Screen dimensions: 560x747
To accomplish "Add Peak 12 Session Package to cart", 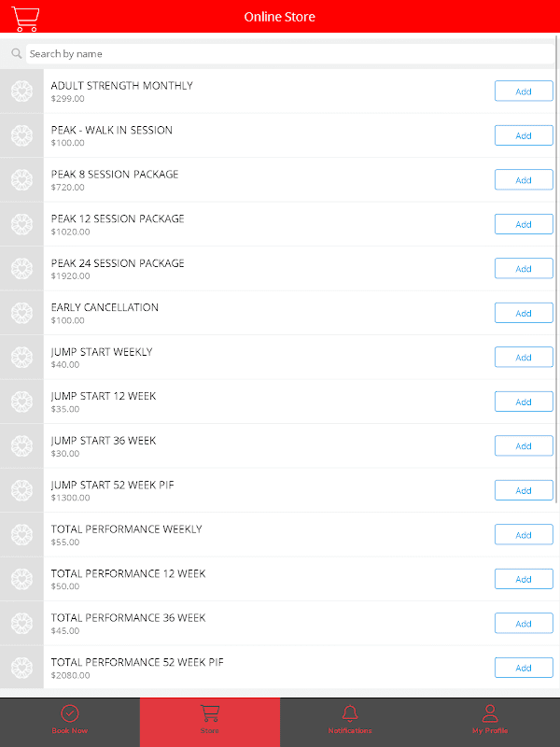I will 524,224.
